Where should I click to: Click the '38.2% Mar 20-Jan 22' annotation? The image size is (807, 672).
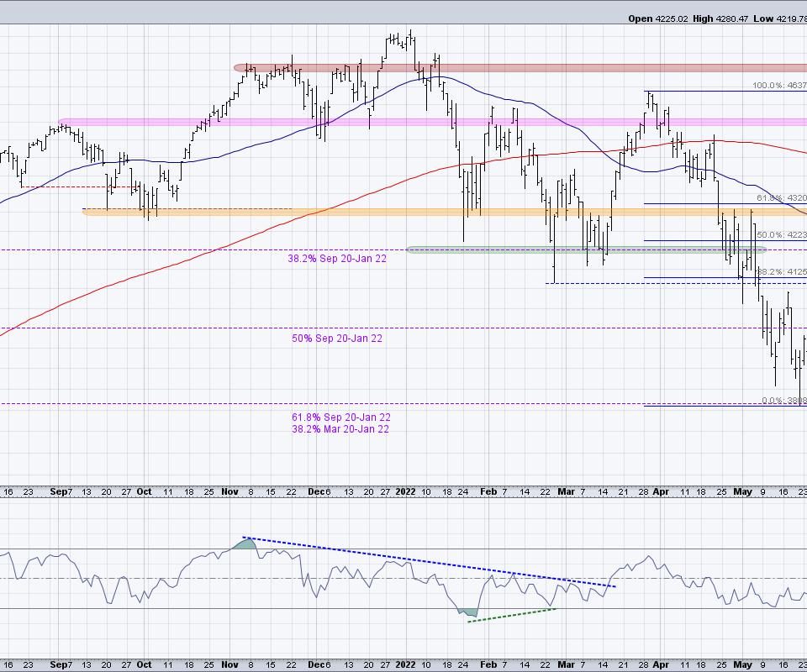(x=340, y=429)
